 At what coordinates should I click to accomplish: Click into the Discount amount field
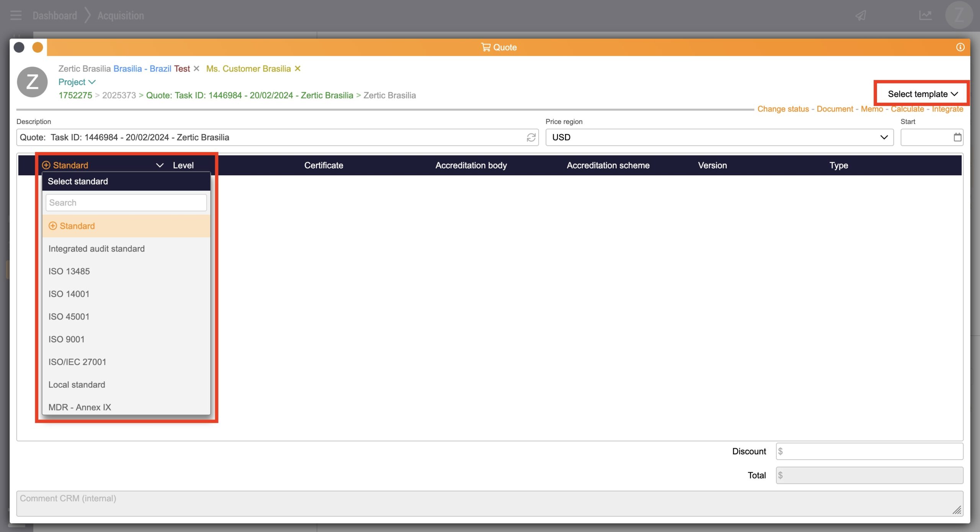(869, 451)
